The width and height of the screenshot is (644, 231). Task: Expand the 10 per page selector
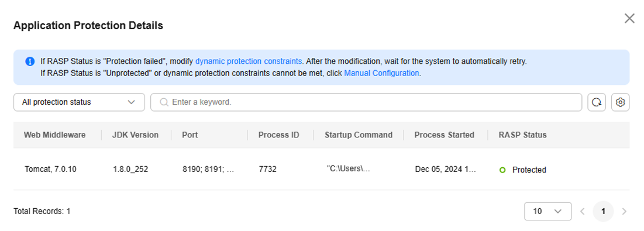pos(547,211)
